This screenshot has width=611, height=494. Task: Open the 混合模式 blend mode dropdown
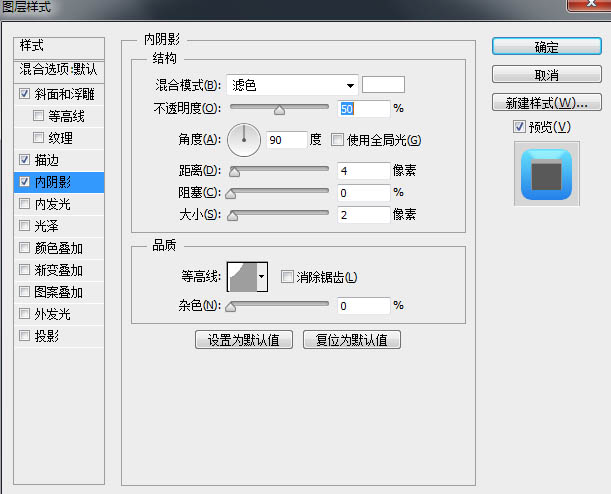click(292, 85)
